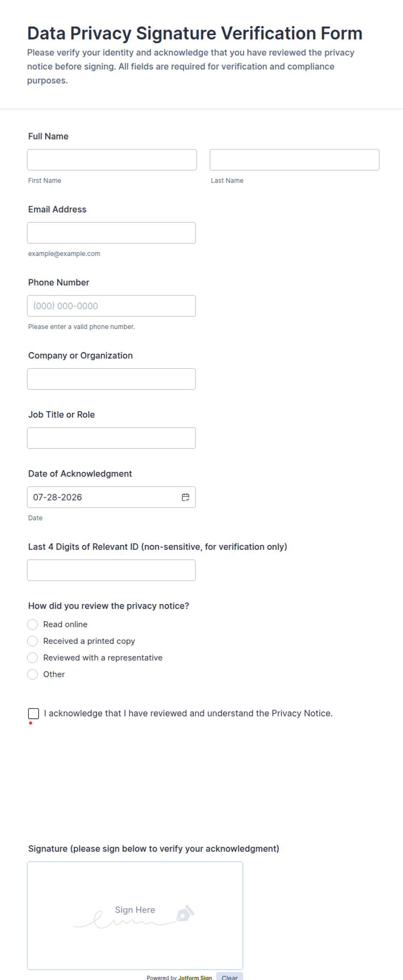Select the Company or Organization field
Image resolution: width=403 pixels, height=980 pixels.
(x=111, y=379)
